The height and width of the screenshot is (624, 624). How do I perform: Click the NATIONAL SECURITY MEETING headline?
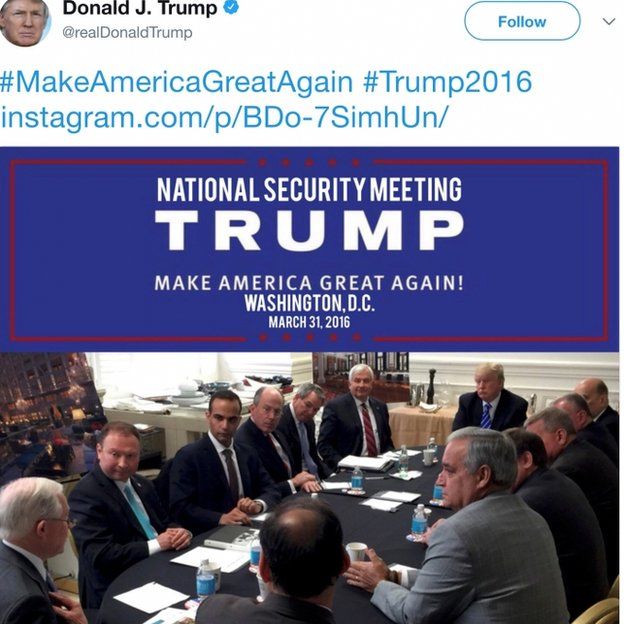click(x=309, y=189)
